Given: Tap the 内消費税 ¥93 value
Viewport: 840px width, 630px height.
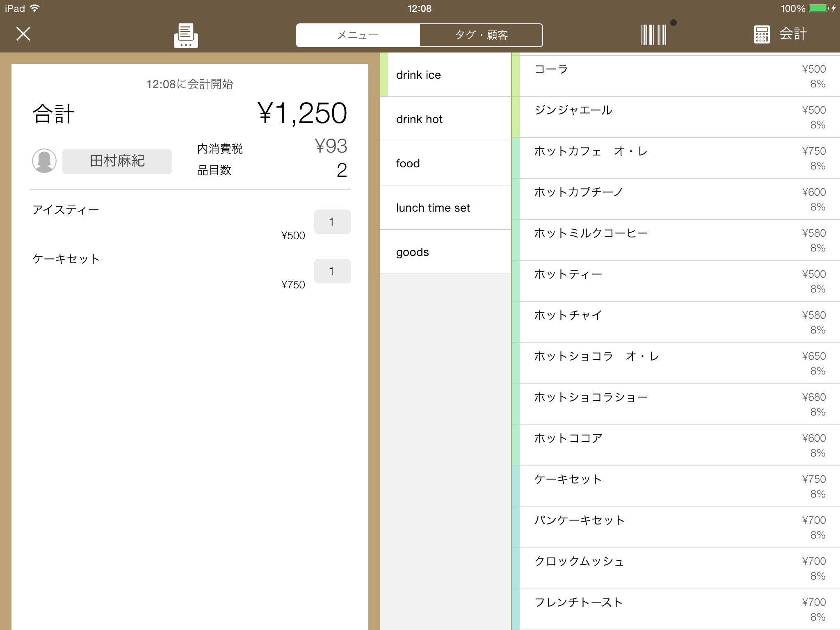Looking at the screenshot, I should click(331, 146).
